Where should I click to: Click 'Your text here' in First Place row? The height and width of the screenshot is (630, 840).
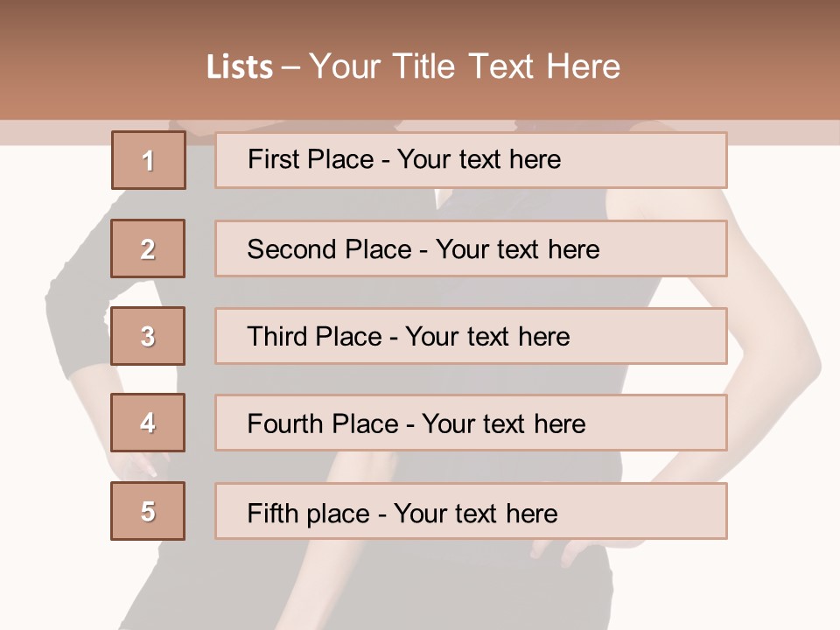(479, 159)
